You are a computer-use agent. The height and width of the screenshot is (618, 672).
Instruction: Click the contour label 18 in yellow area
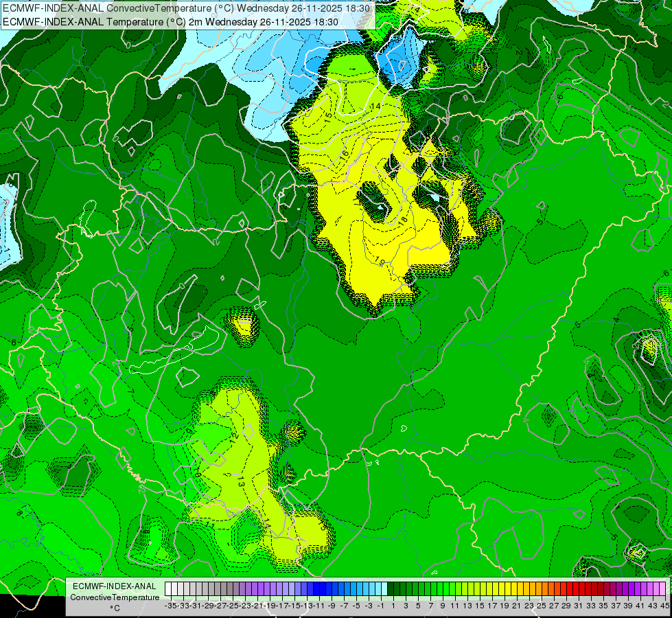(403, 220)
